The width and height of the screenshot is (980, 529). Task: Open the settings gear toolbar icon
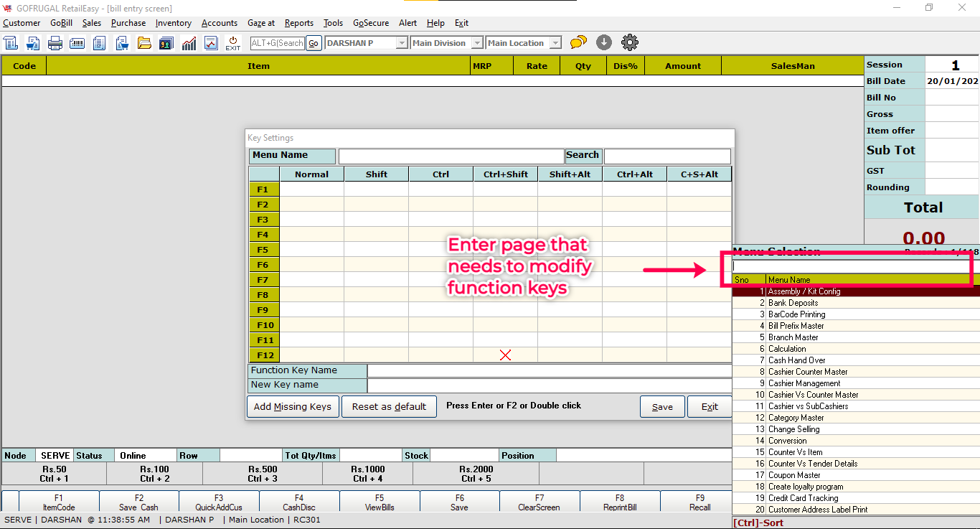point(630,43)
